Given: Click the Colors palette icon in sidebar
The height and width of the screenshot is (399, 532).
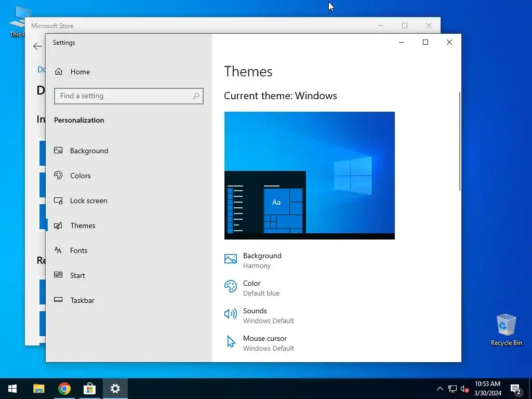Looking at the screenshot, I should point(58,175).
